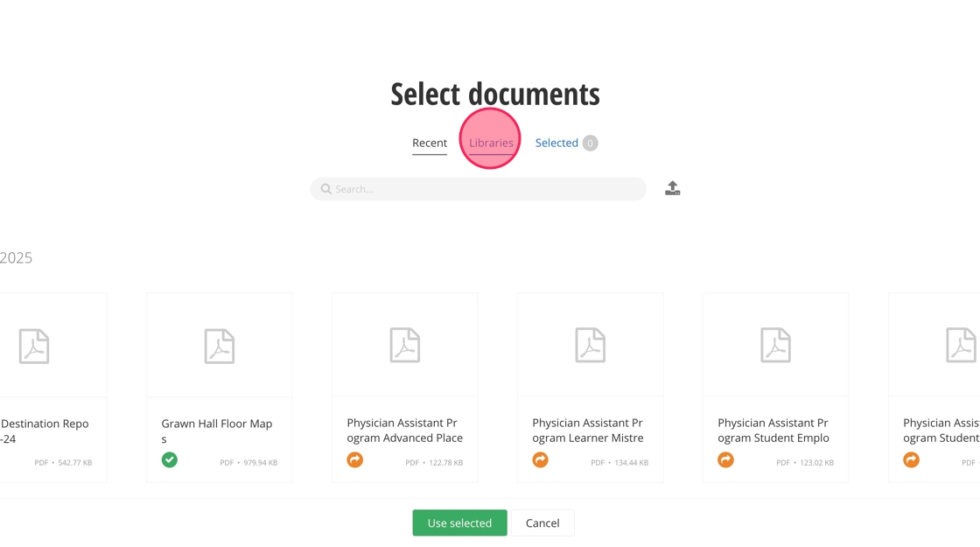Click the orange share icon on Advanced Place
980x547 pixels.
(x=355, y=460)
